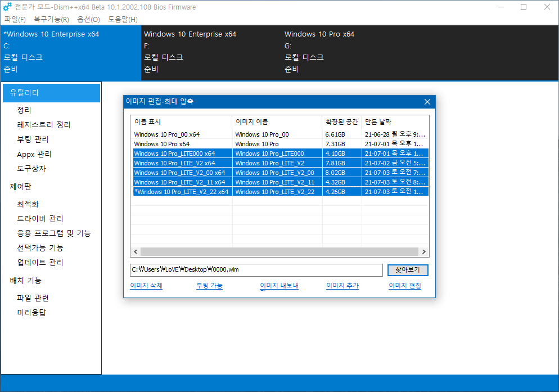Image resolution: width=559 pixels, height=392 pixels.
Task: Focus the 0000.wim file path field
Action: [256, 270]
